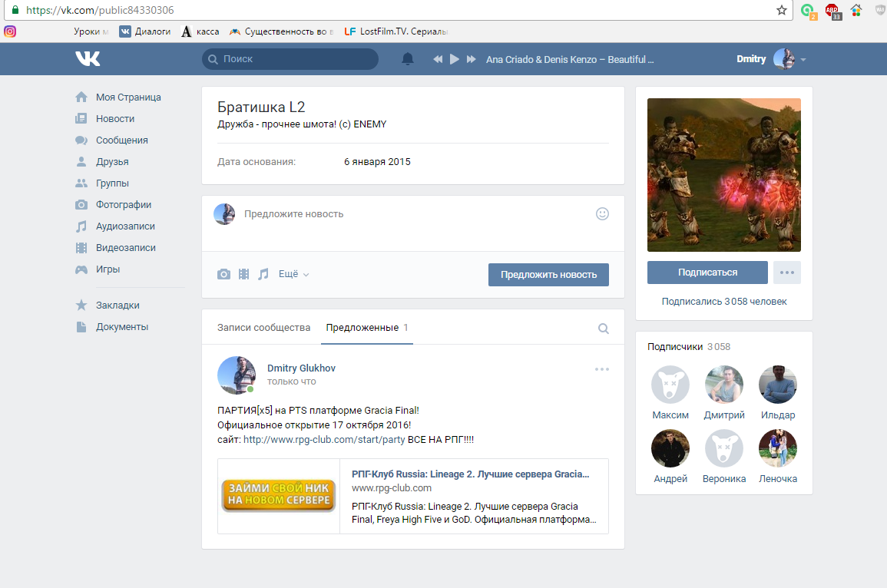887x588 pixels.
Task: Click the browser address bar URL
Action: [100, 10]
